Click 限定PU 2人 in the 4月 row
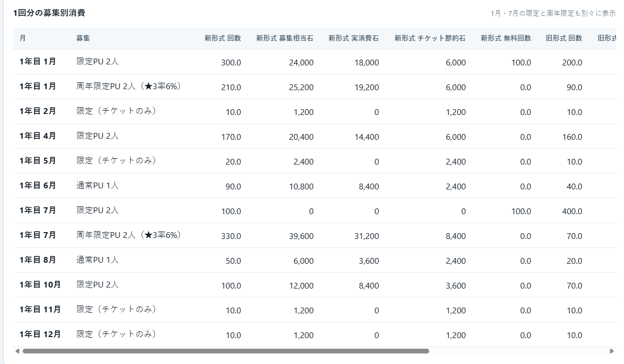This screenshot has width=624, height=364. point(98,136)
